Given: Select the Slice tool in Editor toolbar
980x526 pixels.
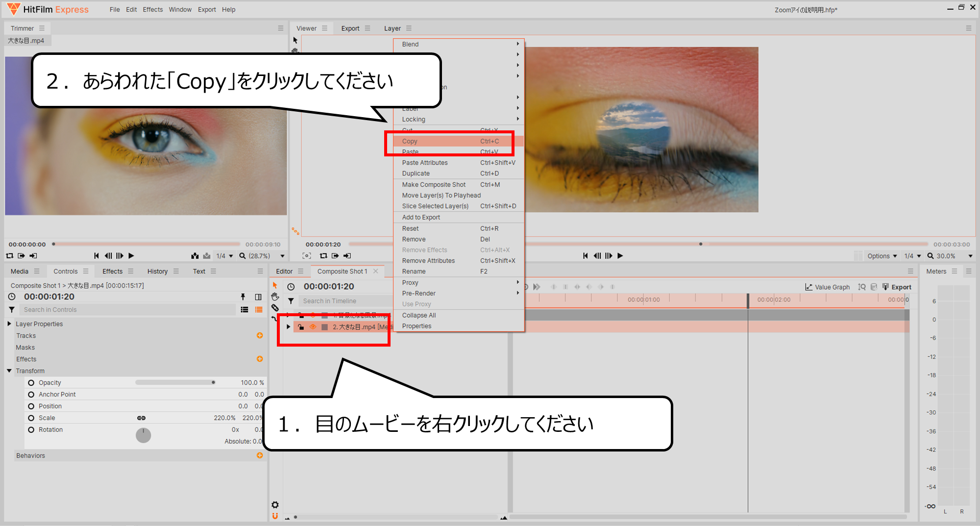Looking at the screenshot, I should point(275,308).
